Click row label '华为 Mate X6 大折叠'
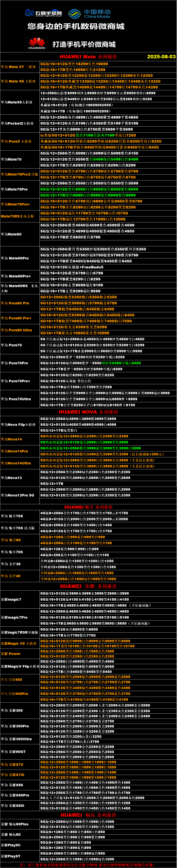The height and width of the screenshot is (868, 177). point(18,81)
